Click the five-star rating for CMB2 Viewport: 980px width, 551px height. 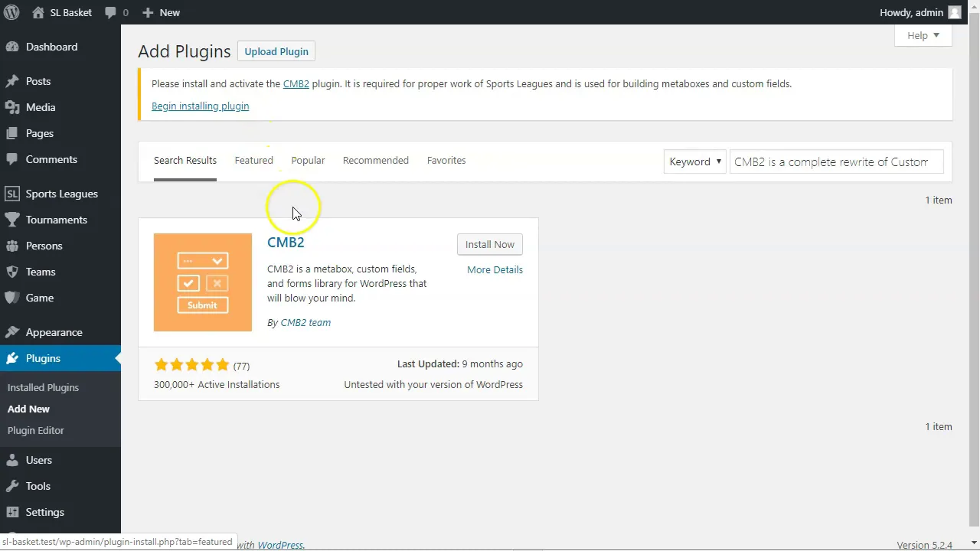tap(191, 365)
